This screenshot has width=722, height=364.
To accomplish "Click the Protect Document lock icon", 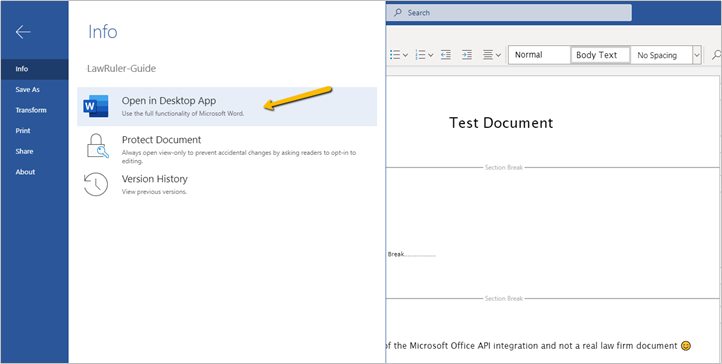I will coord(97,146).
